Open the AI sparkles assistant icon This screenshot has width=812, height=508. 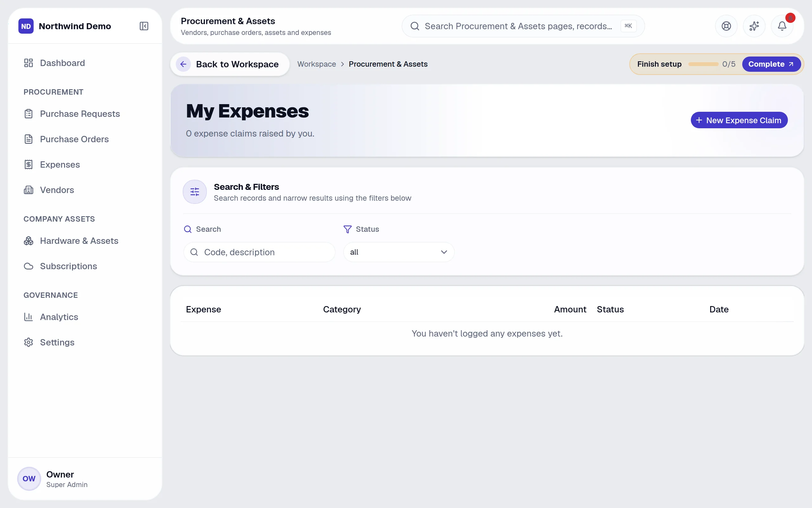754,26
